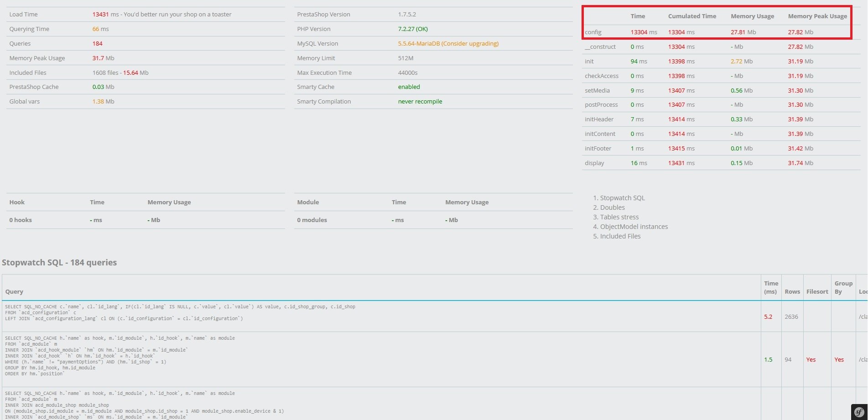Click the setMedia row label
Viewport: 868px width, 420px height.
click(x=597, y=90)
